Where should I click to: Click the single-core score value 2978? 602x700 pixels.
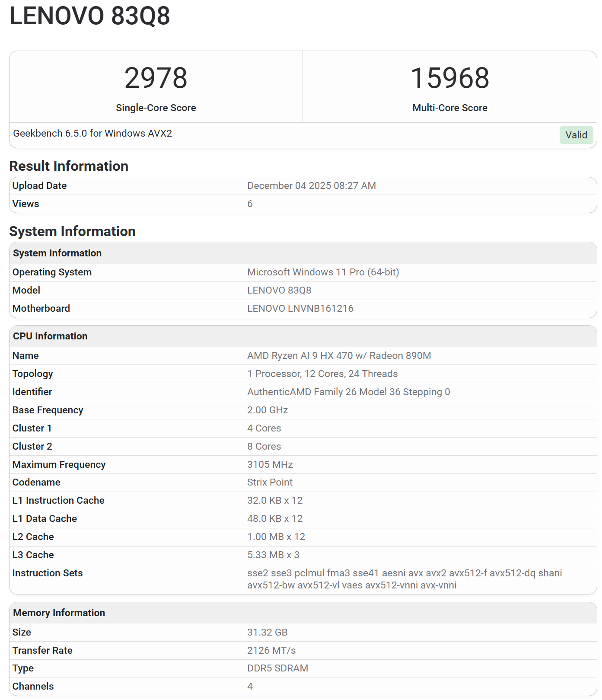[156, 78]
